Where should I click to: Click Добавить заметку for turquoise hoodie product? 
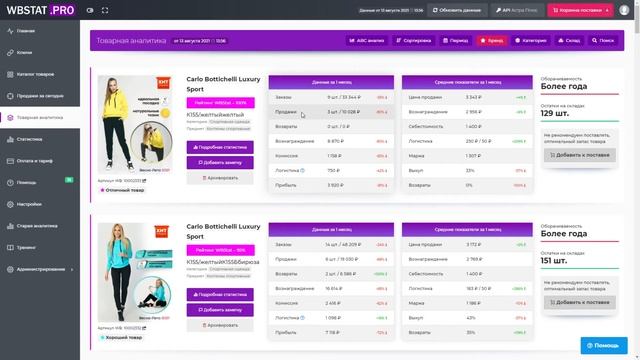pos(220,310)
